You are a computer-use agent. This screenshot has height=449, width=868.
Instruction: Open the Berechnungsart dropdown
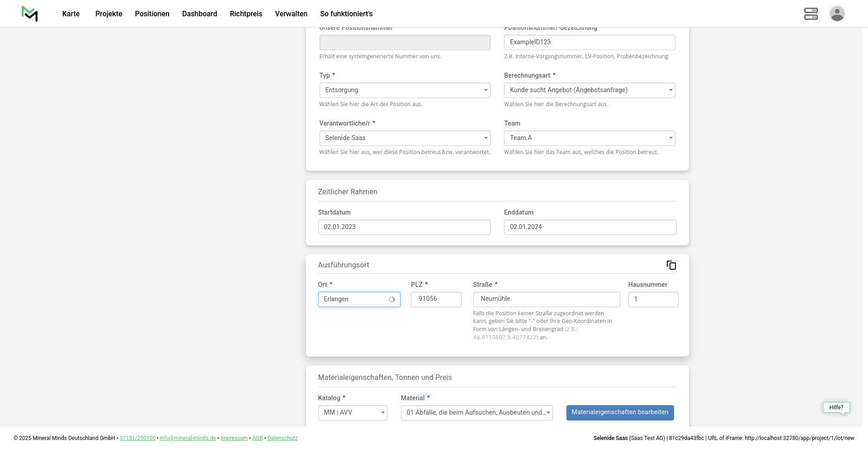589,90
